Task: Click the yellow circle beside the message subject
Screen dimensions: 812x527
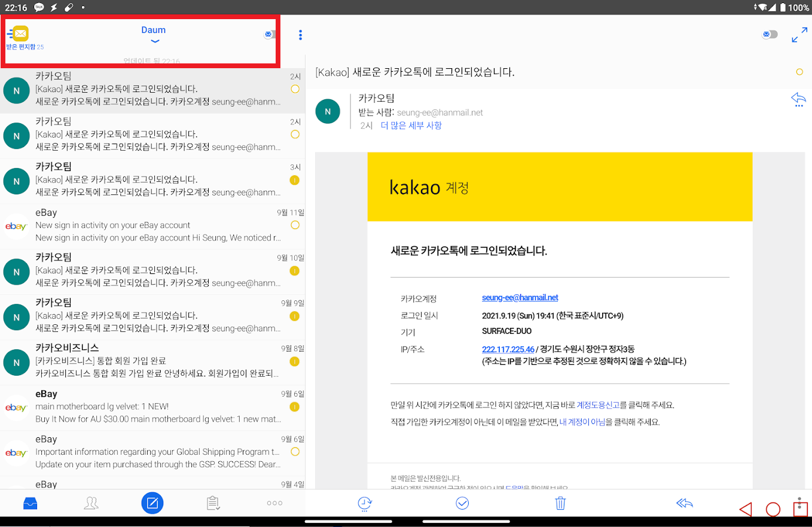Action: coord(799,72)
